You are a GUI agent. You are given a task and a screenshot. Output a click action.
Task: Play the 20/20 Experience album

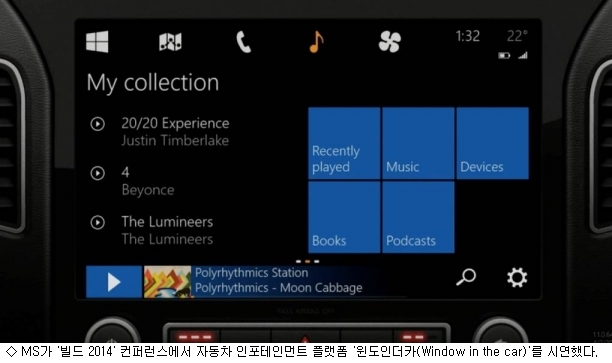tap(98, 124)
